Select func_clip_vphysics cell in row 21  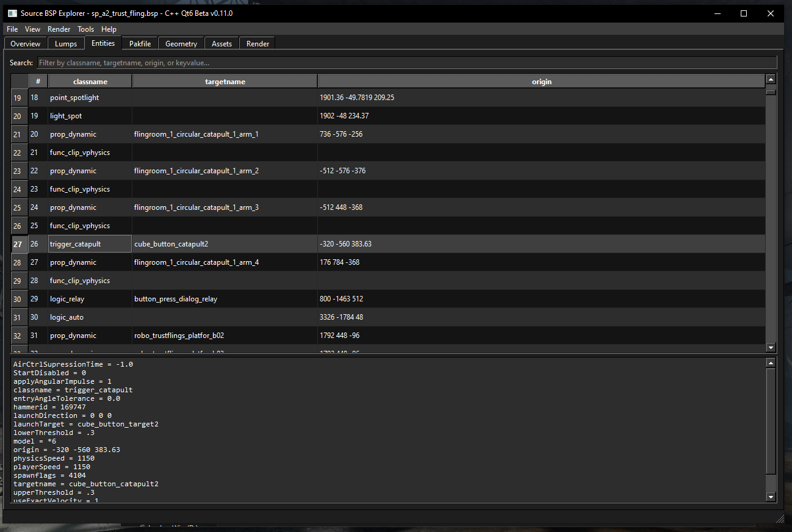(x=90, y=153)
